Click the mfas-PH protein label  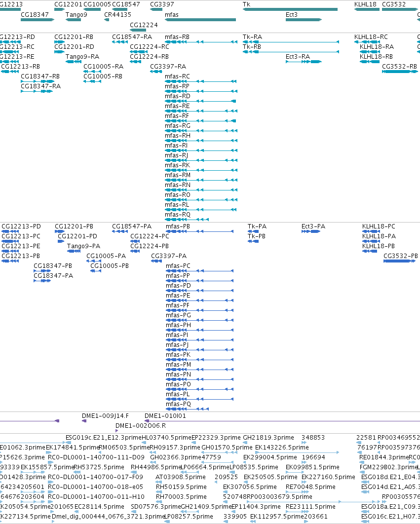[x=178, y=325]
